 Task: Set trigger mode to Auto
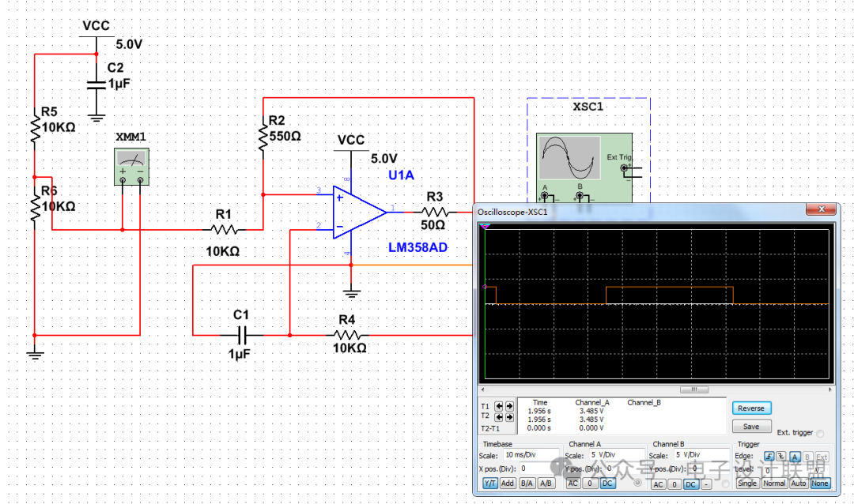[799, 483]
